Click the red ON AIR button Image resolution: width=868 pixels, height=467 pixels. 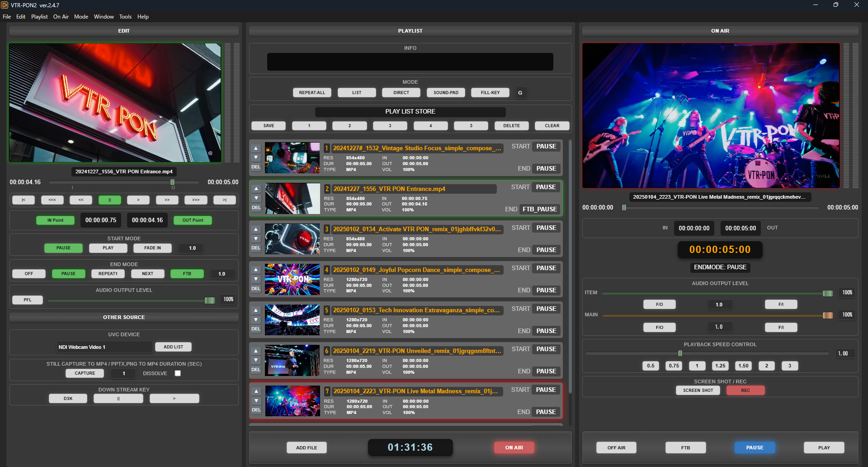tap(514, 448)
